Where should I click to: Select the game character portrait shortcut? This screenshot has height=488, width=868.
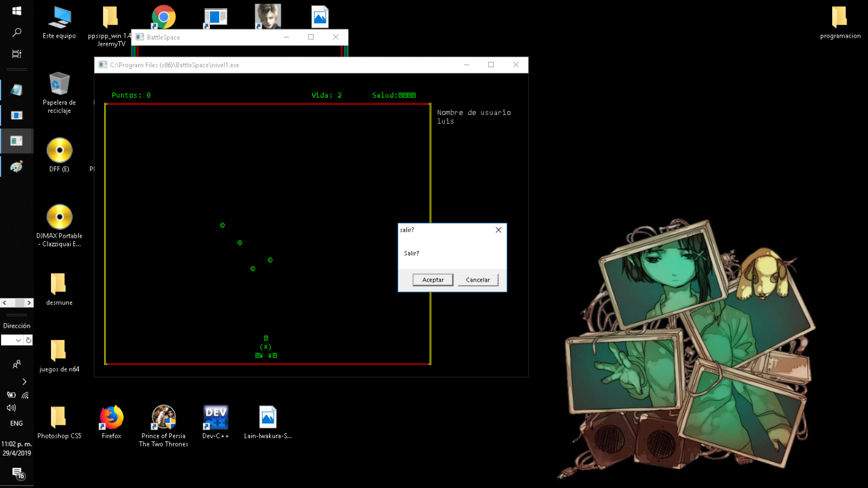[268, 16]
